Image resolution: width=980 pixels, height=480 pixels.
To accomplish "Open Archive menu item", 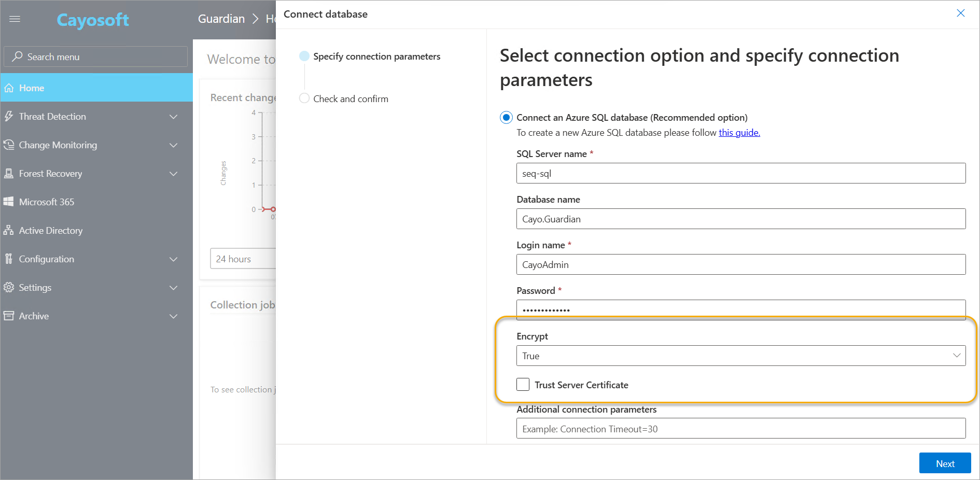I will (96, 316).
